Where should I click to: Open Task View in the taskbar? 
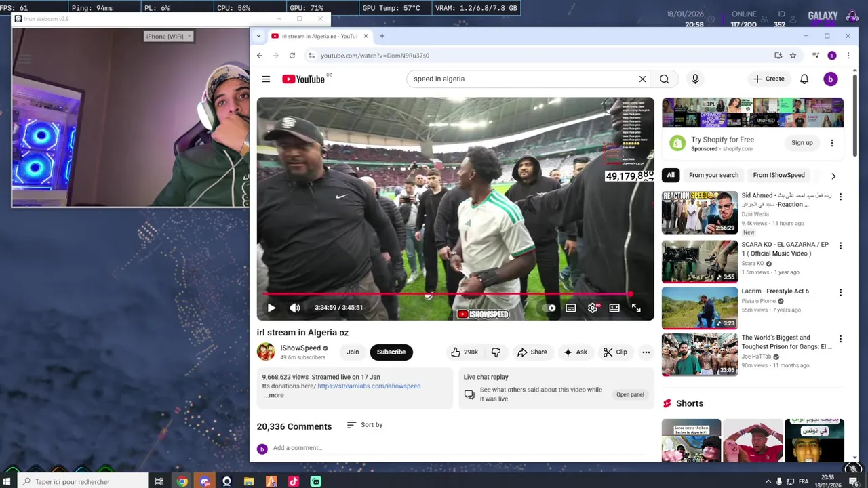(159, 482)
